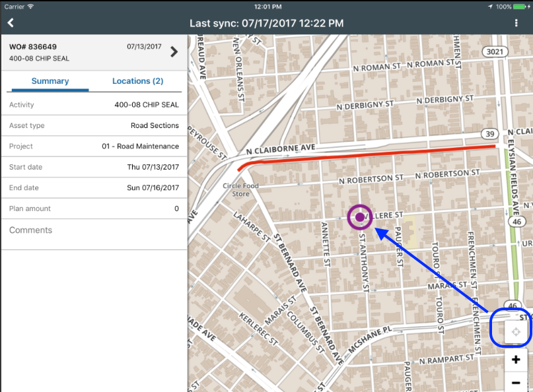Select the red road section line

[x=370, y=154]
